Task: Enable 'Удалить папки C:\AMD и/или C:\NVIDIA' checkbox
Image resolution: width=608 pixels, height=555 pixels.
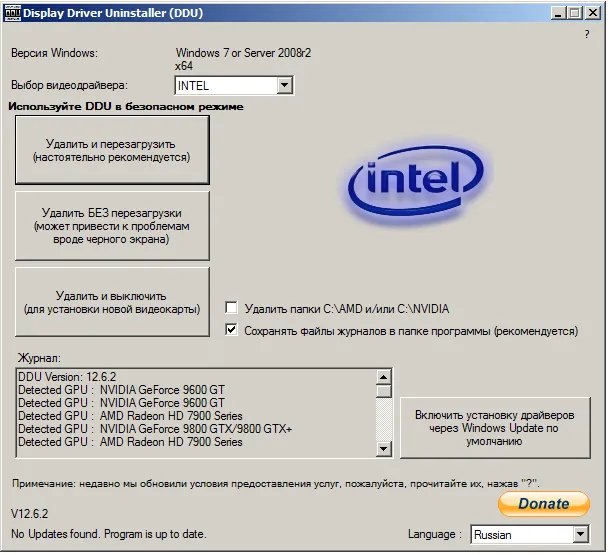Action: click(231, 308)
